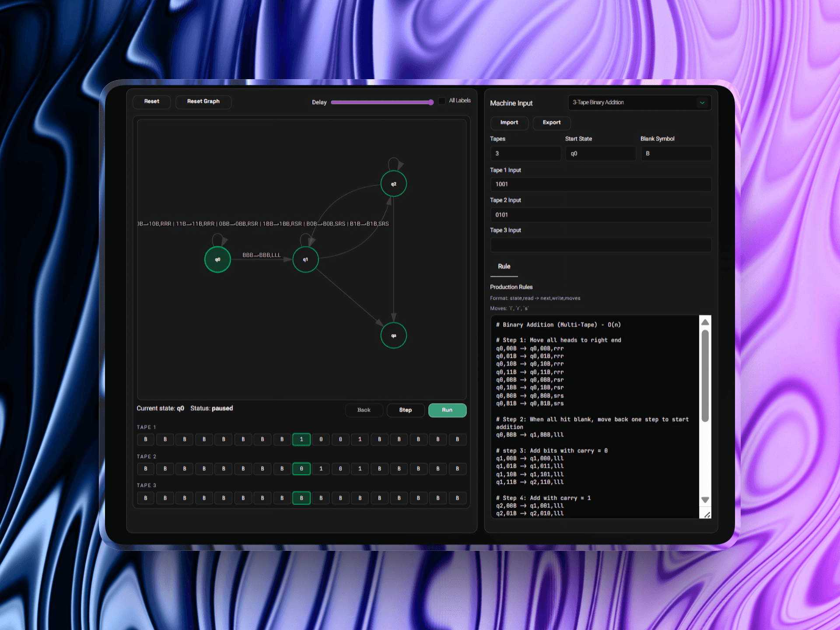840x630 pixels.
Task: Open the 3-Tape Binary Addition preset dropdown
Action: 639,102
